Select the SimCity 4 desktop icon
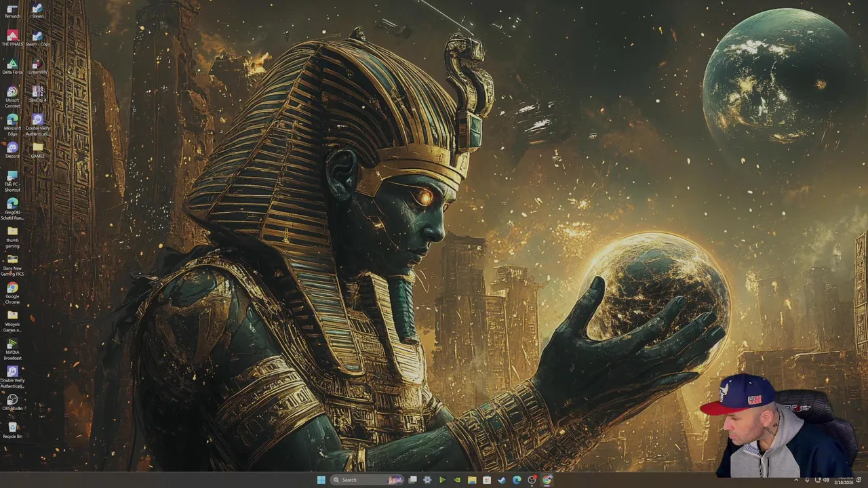This screenshot has height=488, width=868. (37, 94)
